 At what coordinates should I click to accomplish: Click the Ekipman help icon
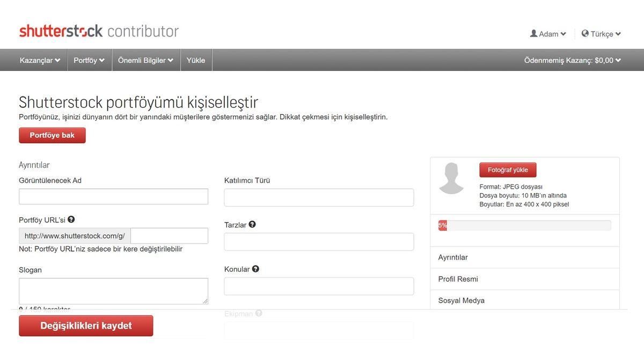pos(259,313)
